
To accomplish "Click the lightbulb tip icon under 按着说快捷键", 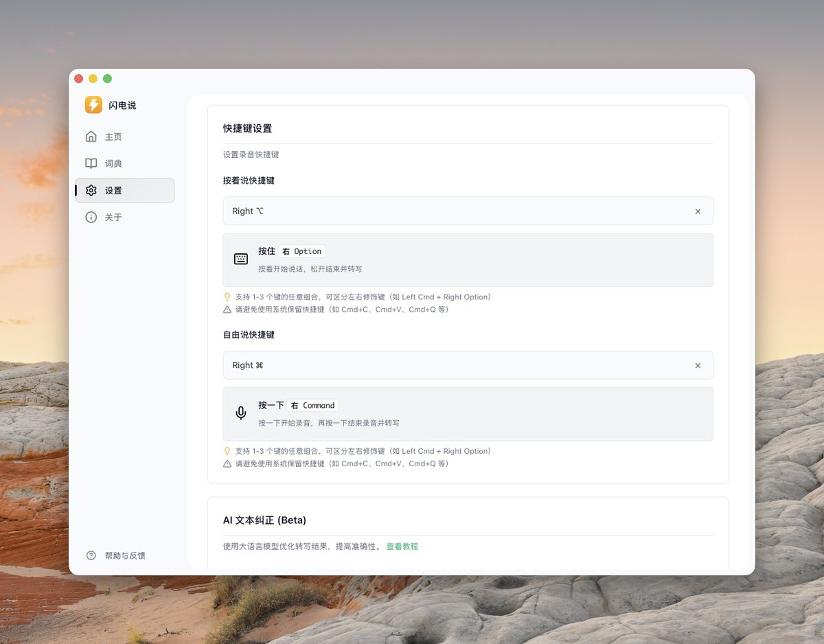I will (x=227, y=297).
